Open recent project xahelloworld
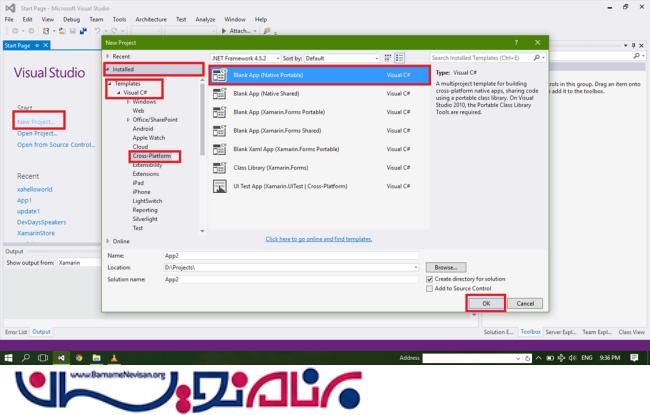The image size is (650, 415). pyautogui.click(x=35, y=189)
